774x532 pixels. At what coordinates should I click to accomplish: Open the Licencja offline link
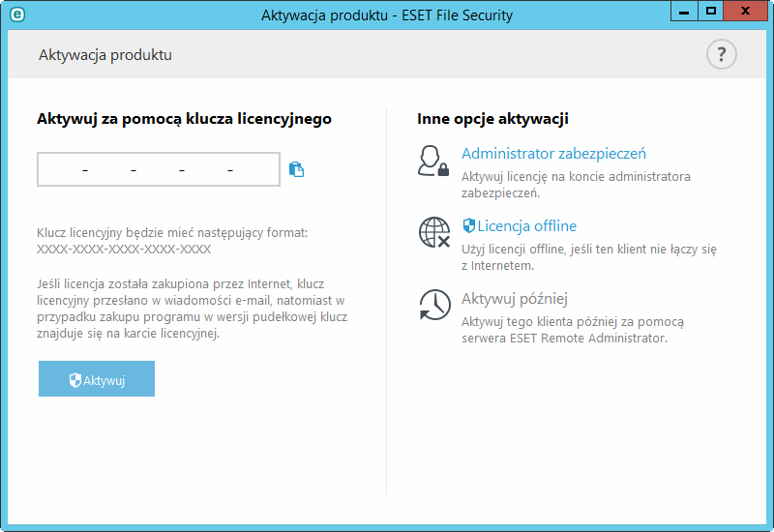tap(526, 226)
